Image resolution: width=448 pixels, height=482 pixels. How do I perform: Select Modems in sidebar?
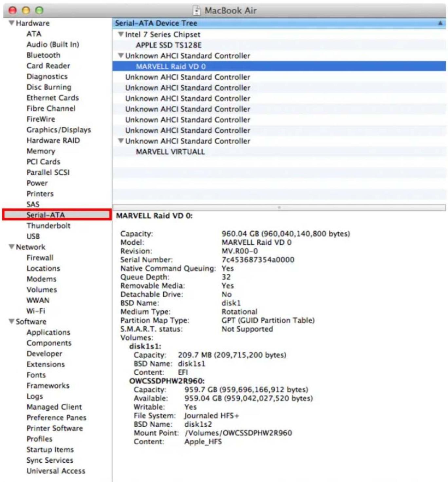click(42, 279)
